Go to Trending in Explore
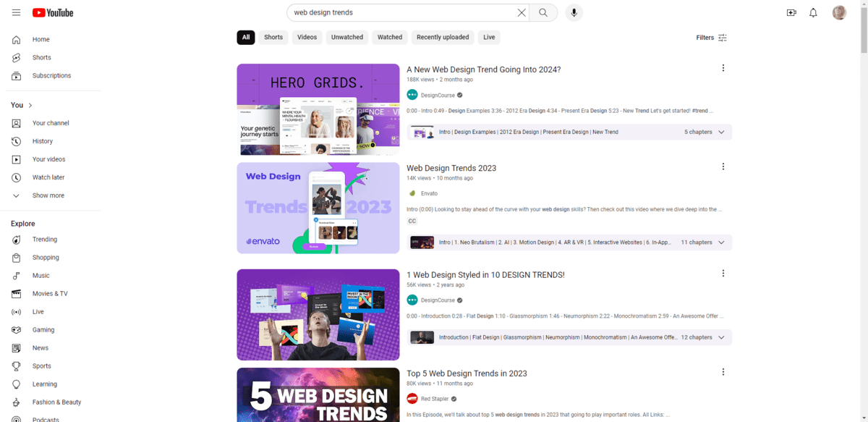Viewport: 868px width, 422px height. pos(44,240)
